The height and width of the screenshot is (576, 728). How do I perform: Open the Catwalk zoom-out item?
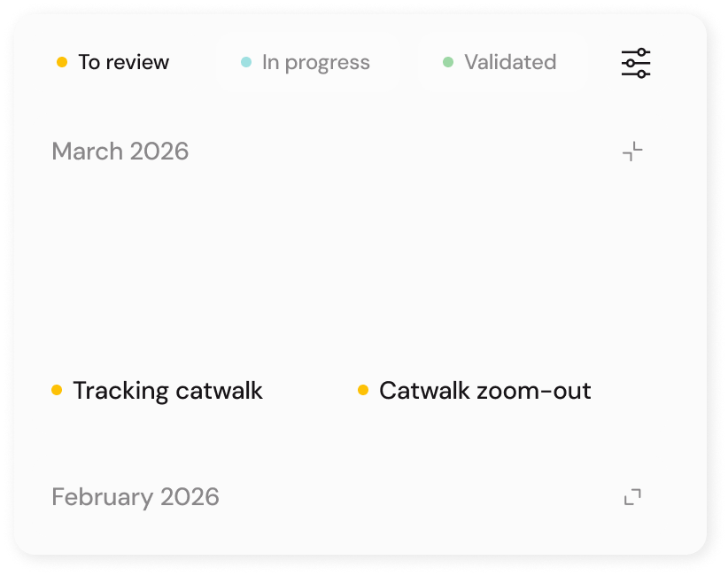(484, 391)
